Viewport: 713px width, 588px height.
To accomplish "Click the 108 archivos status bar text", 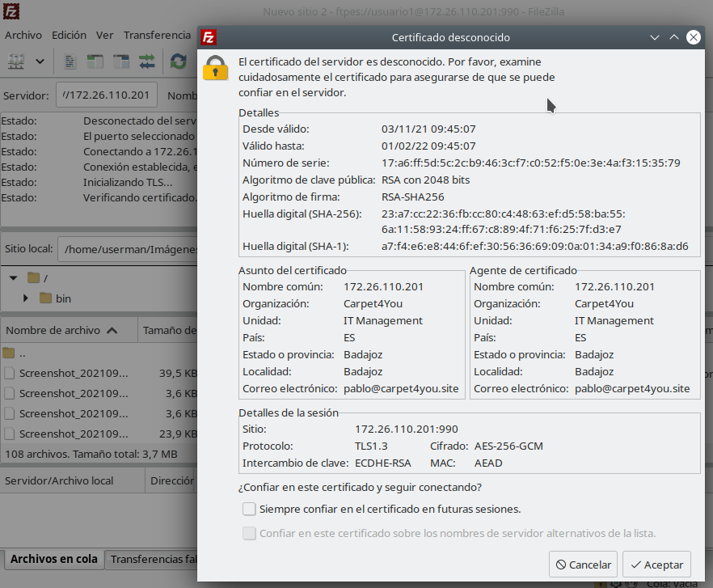I will [x=91, y=454].
